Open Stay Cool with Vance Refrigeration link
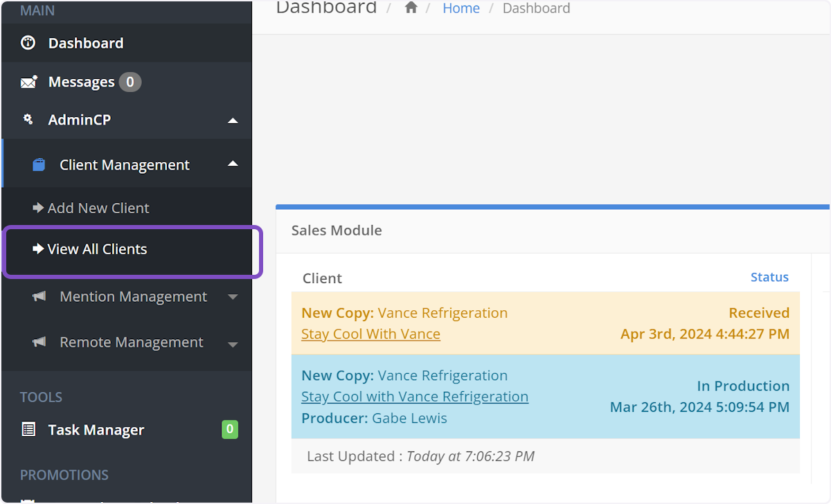Screen dimensions: 831x504 tap(414, 397)
